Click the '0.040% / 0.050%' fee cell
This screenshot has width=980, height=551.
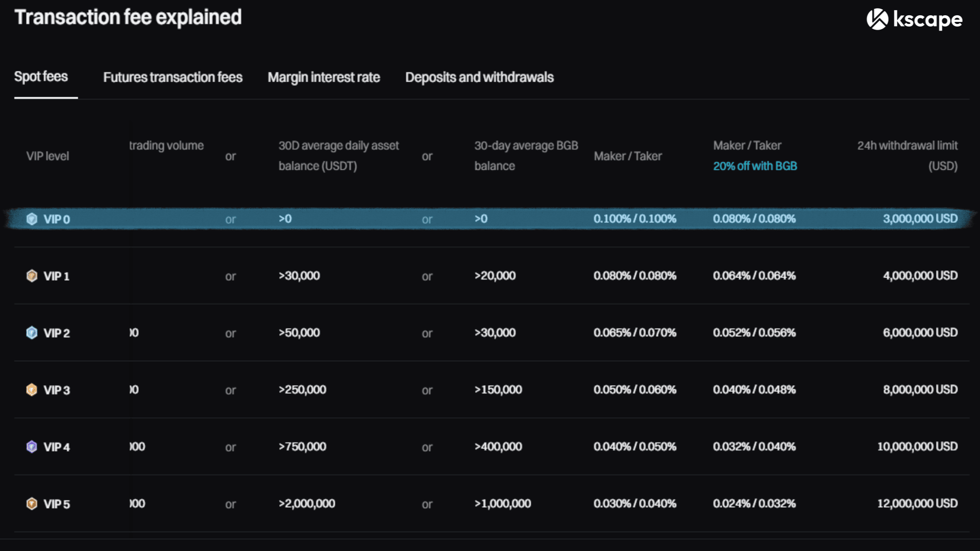click(x=635, y=446)
